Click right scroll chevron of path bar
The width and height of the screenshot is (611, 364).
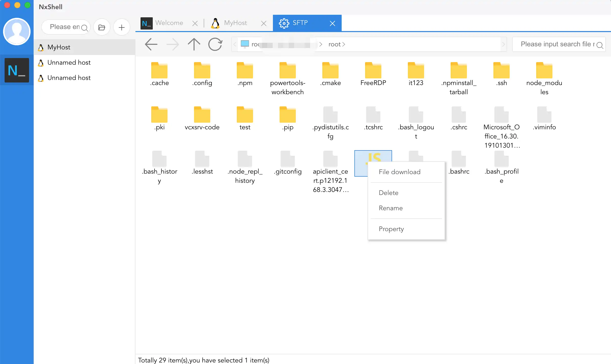(503, 44)
